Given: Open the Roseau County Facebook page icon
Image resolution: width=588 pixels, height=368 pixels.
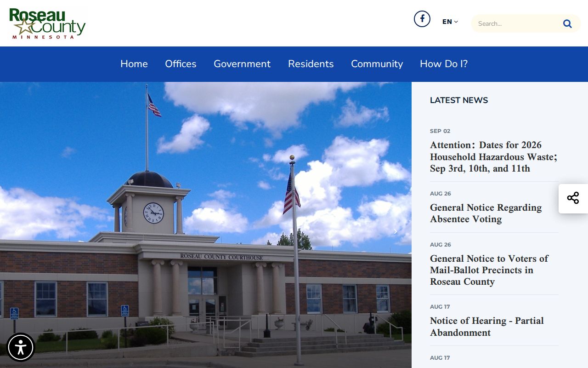Looking at the screenshot, I should pos(422,19).
